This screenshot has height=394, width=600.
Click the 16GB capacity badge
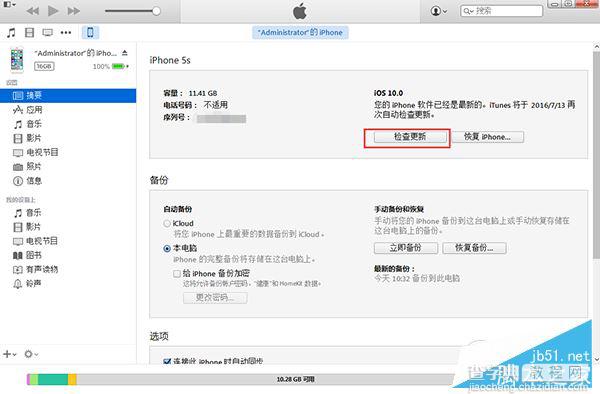pyautogui.click(x=44, y=67)
